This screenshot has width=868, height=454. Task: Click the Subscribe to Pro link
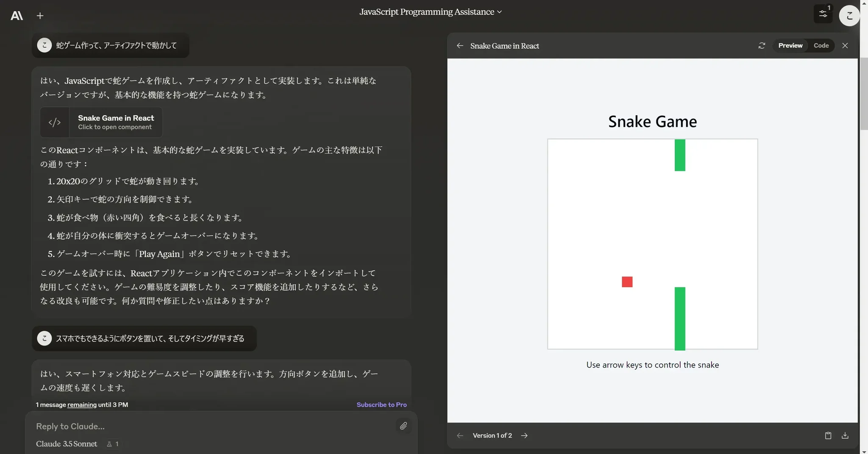pyautogui.click(x=381, y=405)
